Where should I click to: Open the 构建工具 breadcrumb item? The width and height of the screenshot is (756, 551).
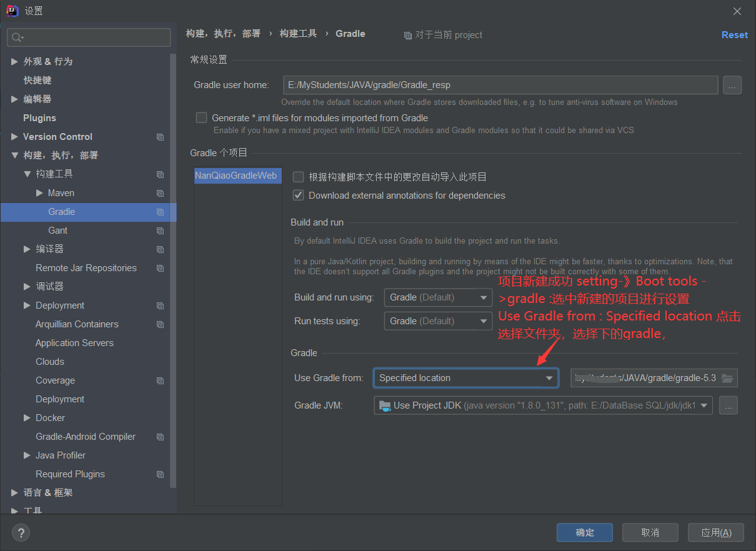click(x=299, y=34)
